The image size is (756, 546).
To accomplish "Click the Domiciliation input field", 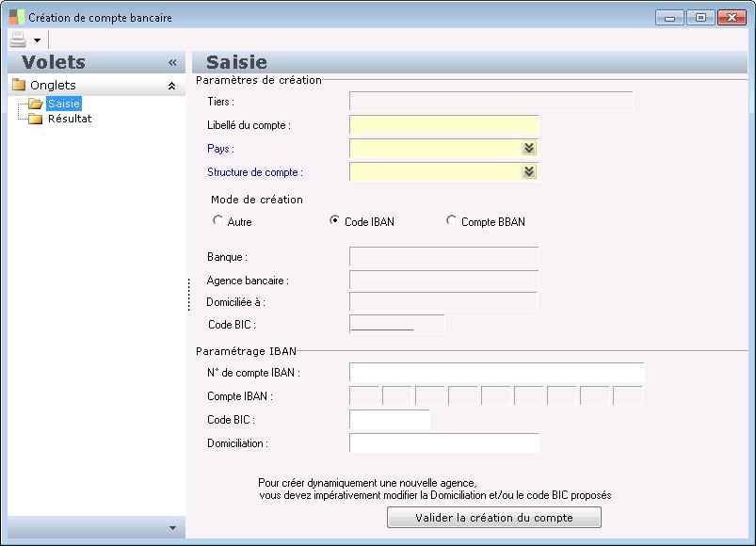I will 443,443.
